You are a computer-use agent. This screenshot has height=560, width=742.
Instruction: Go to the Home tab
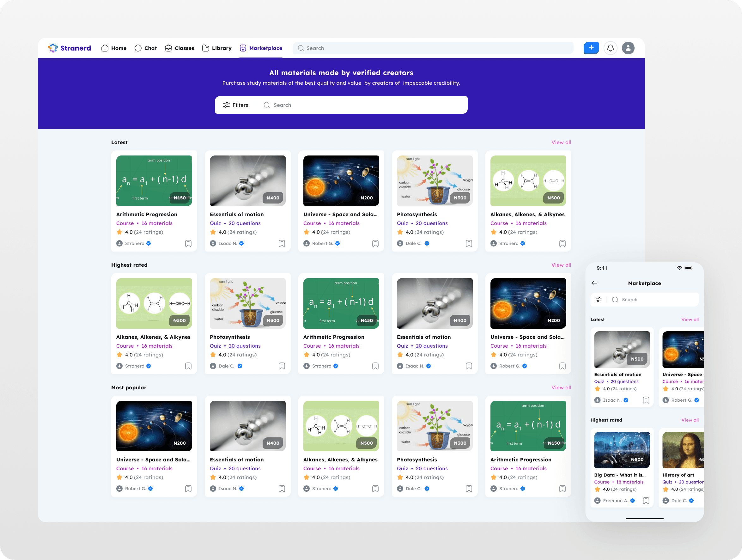point(114,48)
